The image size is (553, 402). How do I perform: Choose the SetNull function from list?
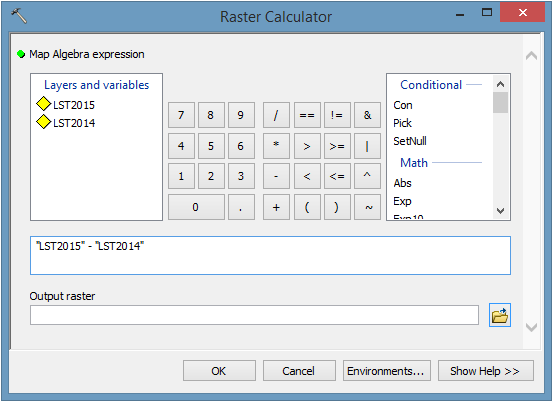coord(409,141)
